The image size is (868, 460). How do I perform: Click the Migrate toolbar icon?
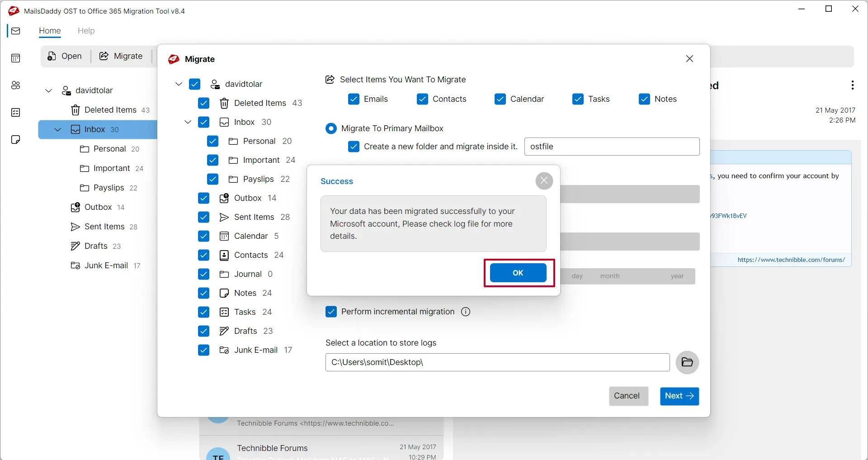click(121, 56)
